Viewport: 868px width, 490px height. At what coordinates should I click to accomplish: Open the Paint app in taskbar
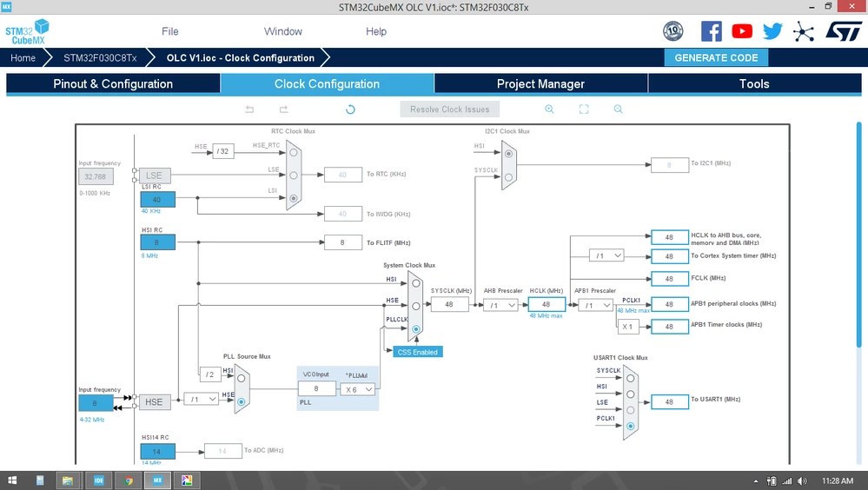(x=187, y=480)
